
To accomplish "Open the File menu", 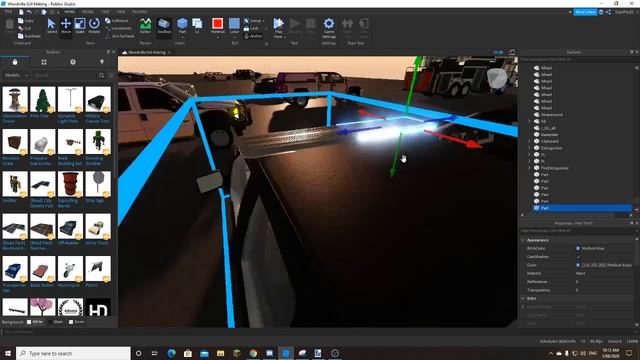I will [x=8, y=12].
